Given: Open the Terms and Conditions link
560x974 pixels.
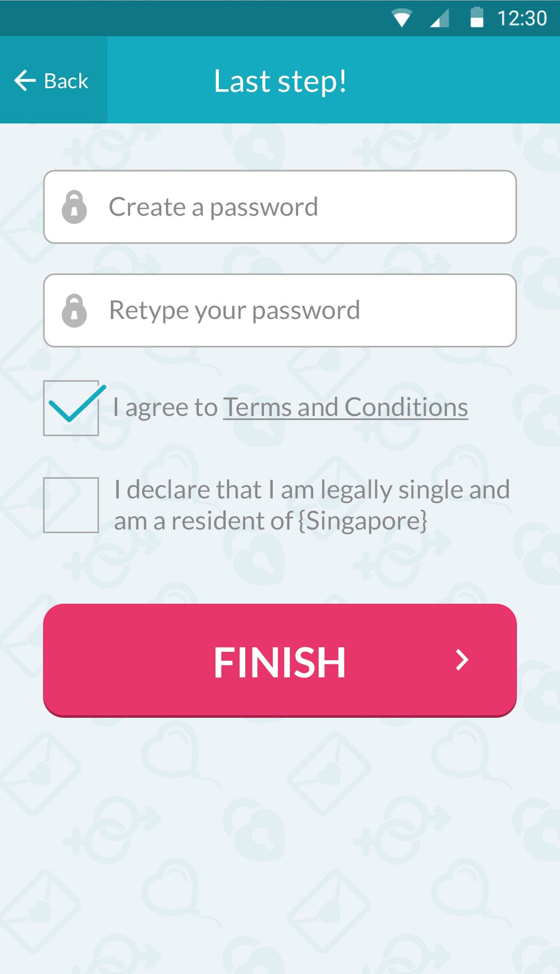Looking at the screenshot, I should pos(345,407).
